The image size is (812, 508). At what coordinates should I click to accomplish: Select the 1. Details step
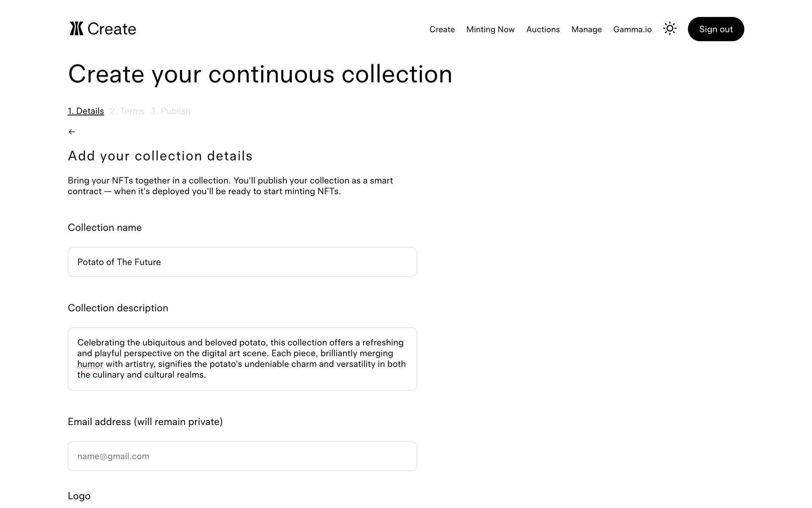(86, 111)
